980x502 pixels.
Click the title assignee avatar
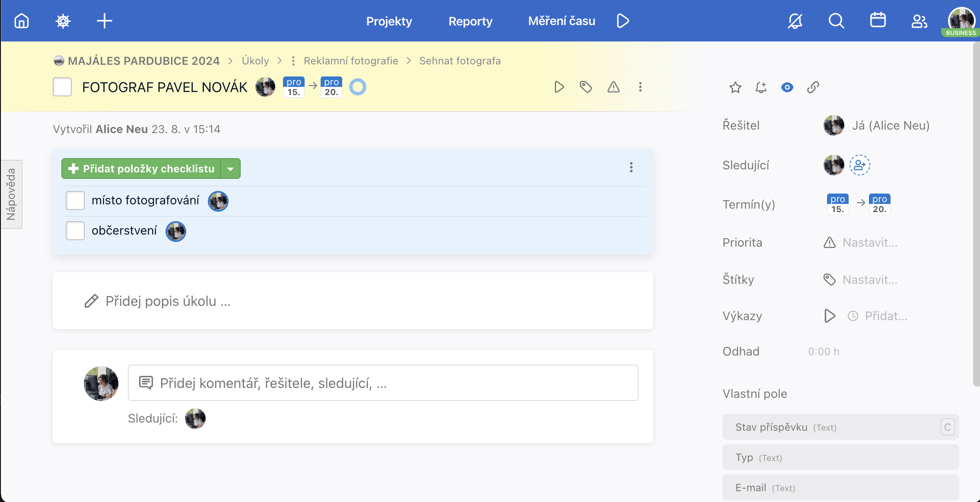[x=265, y=87]
